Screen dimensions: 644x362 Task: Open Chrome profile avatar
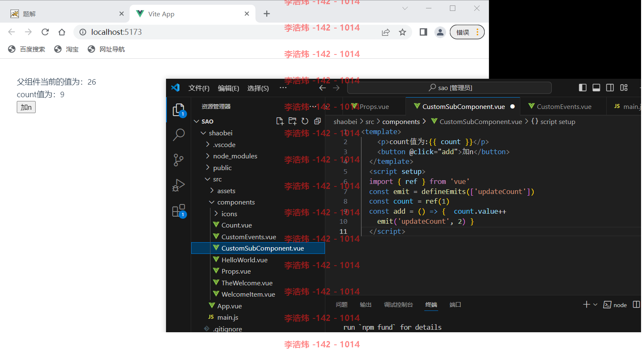pyautogui.click(x=440, y=32)
